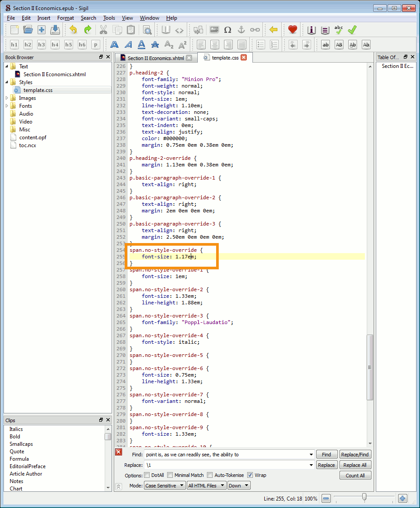Uncheck the Wrap option
This screenshot has width=420, height=508.
[250, 475]
